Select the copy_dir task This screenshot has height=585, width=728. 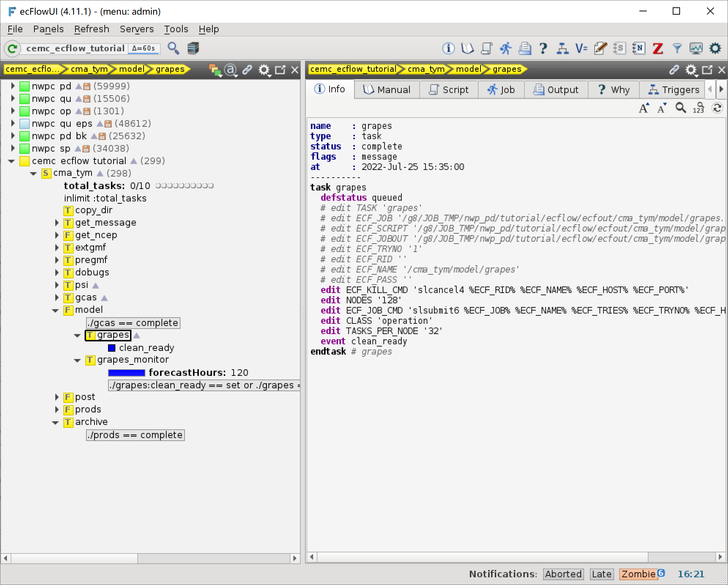(88, 210)
